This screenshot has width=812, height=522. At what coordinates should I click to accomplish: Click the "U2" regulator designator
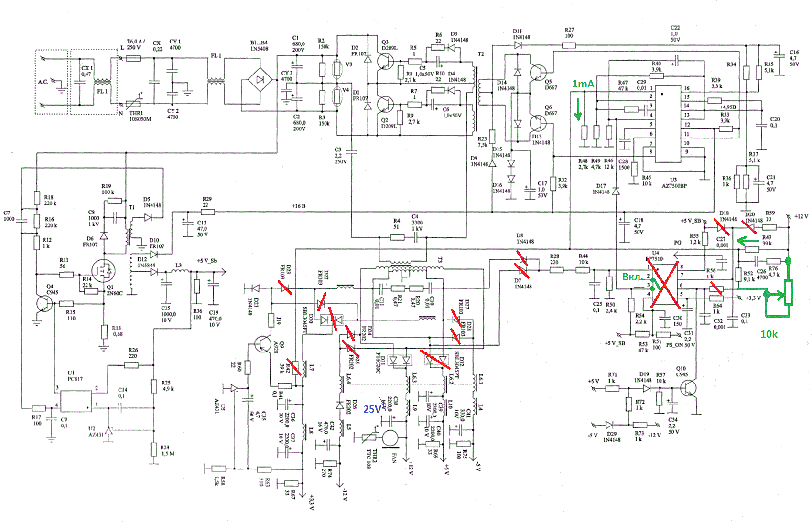pyautogui.click(x=92, y=428)
